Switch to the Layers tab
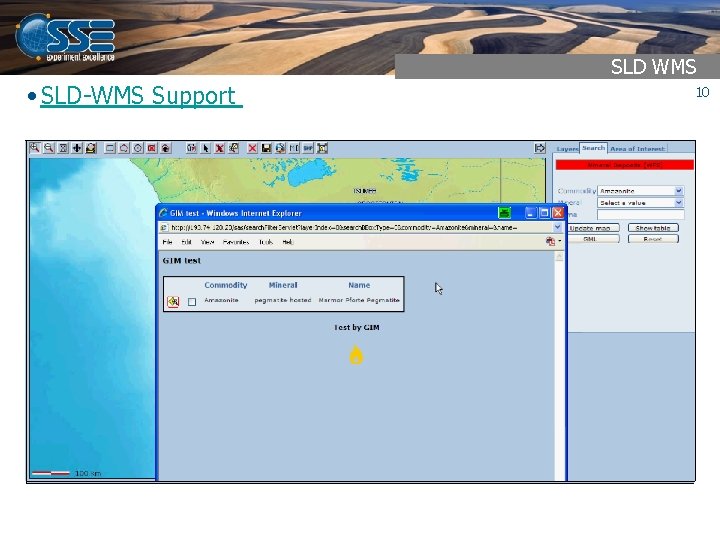The width and height of the screenshot is (720, 540). tap(567, 149)
